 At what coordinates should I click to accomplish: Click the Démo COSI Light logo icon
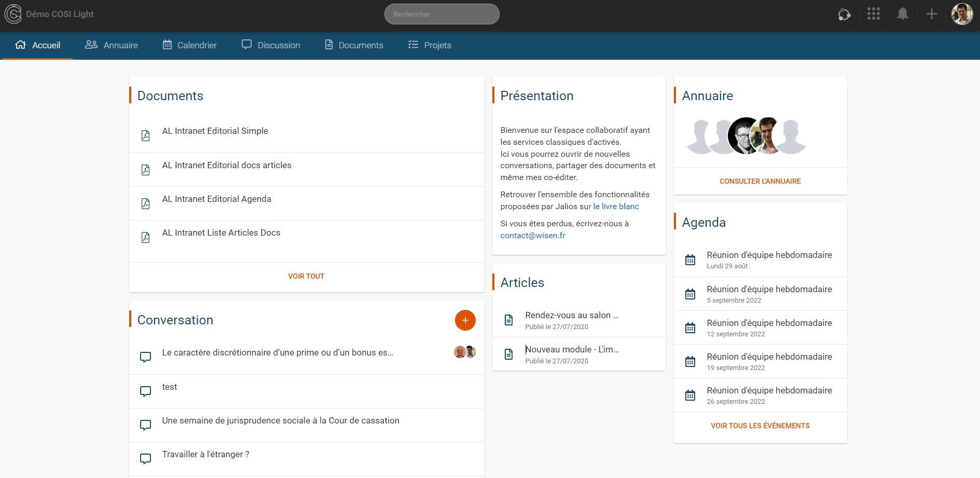point(13,14)
